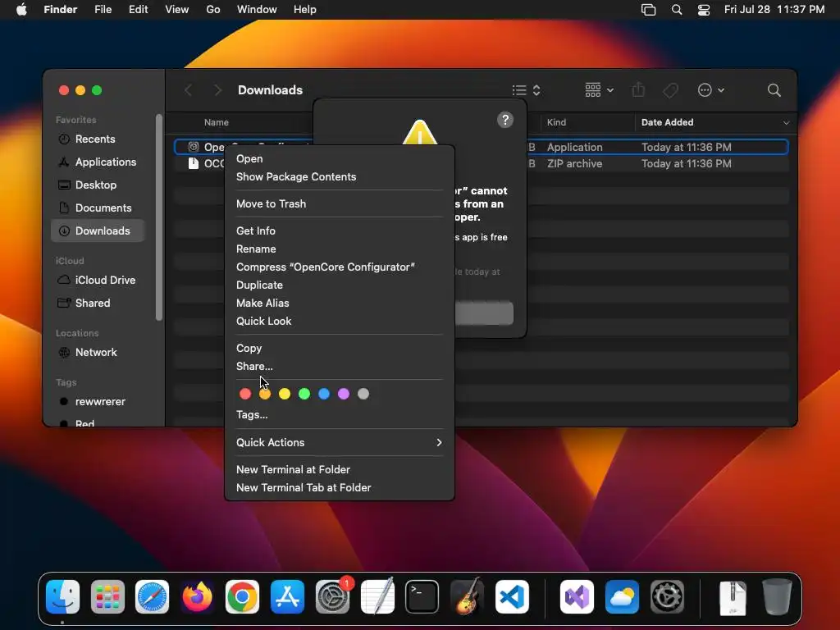840x630 pixels.
Task: Open Spotlight search in menu bar
Action: tap(677, 10)
